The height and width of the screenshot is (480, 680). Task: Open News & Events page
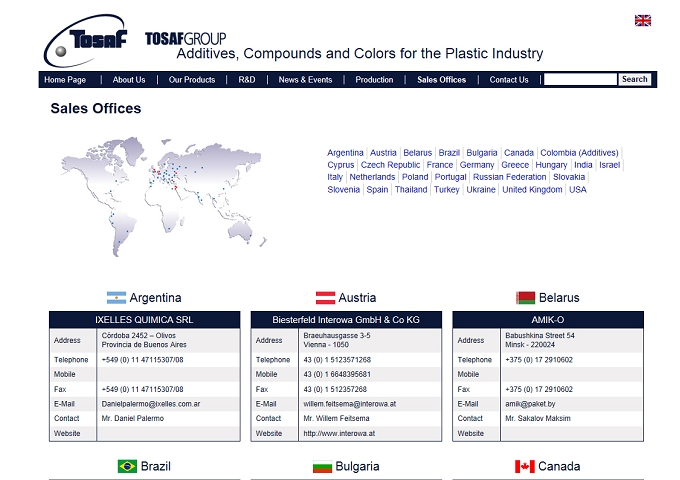pyautogui.click(x=305, y=80)
